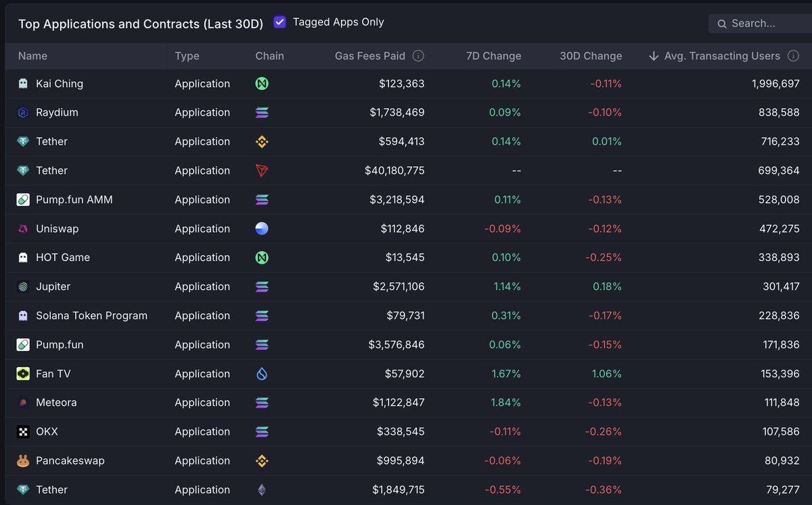
Task: Click the Solana chain icon in Jupiter row
Action: [x=262, y=287]
